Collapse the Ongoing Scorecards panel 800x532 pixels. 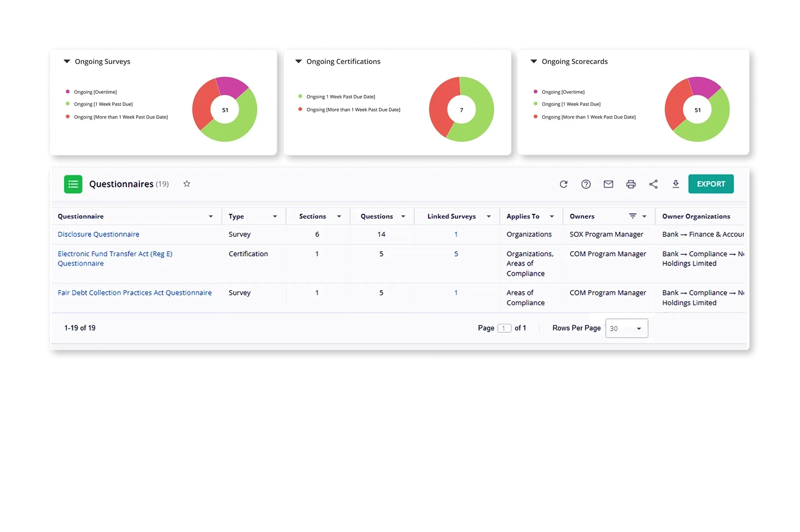(534, 62)
